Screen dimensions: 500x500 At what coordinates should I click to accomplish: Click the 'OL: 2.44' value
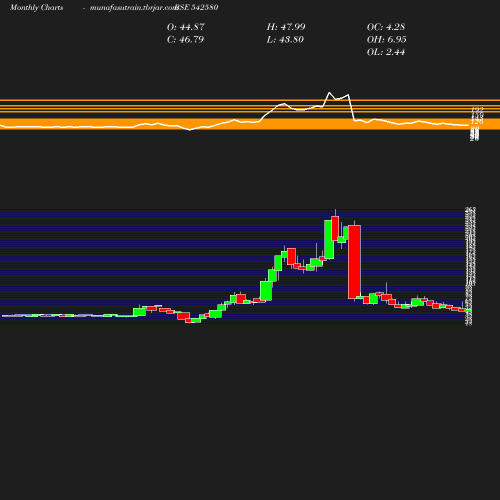click(386, 52)
